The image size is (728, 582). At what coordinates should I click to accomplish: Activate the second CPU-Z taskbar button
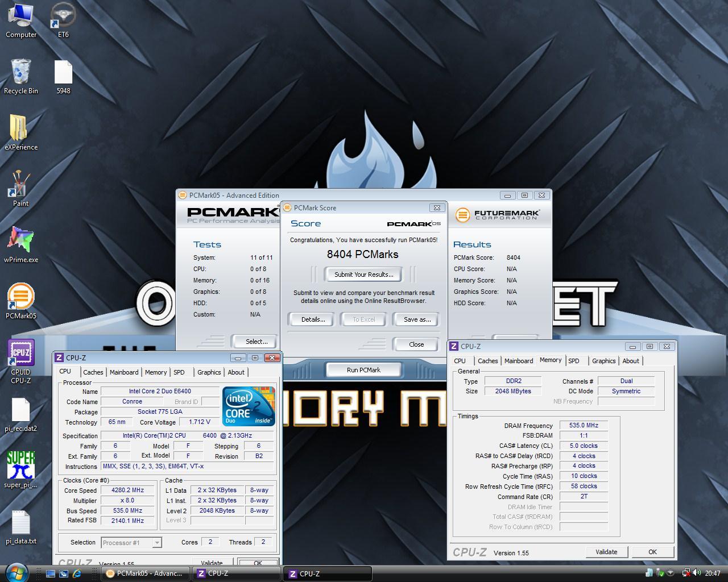click(x=327, y=573)
